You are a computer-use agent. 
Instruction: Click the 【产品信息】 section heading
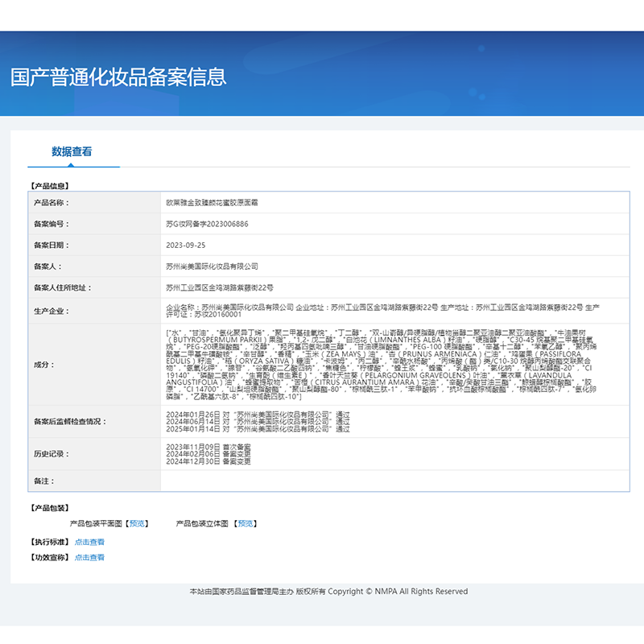[x=49, y=185]
